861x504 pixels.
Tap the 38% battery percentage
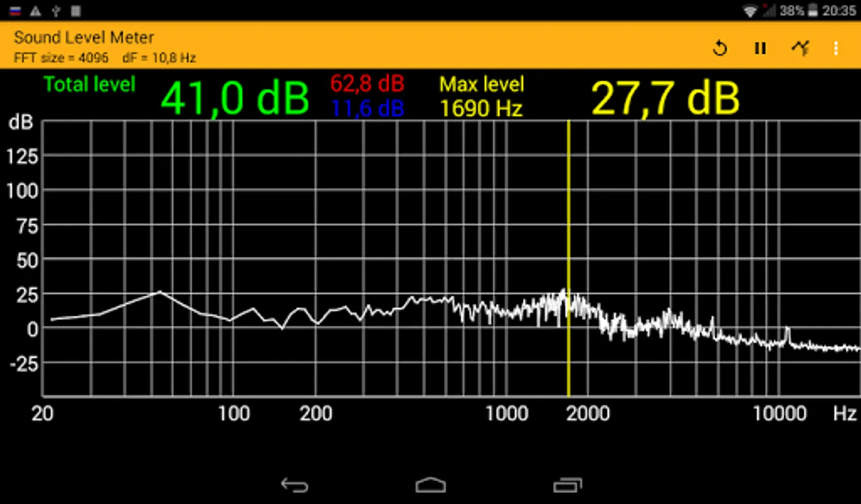[x=791, y=11]
